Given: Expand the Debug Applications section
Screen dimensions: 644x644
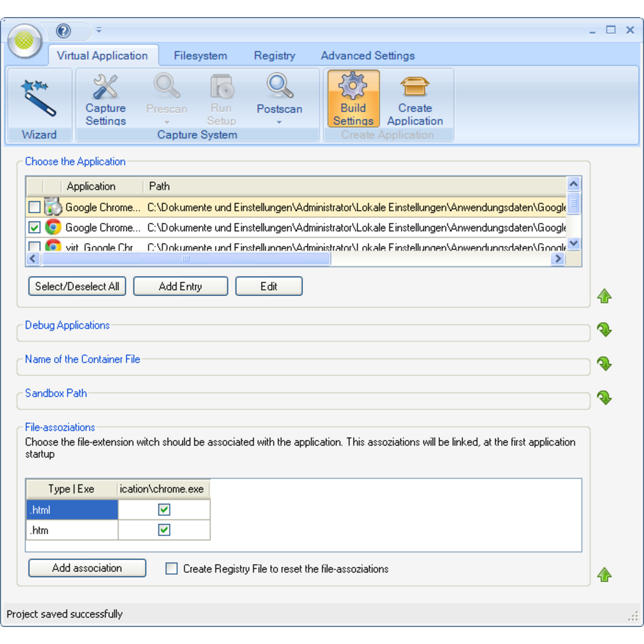Looking at the screenshot, I should click(x=604, y=330).
